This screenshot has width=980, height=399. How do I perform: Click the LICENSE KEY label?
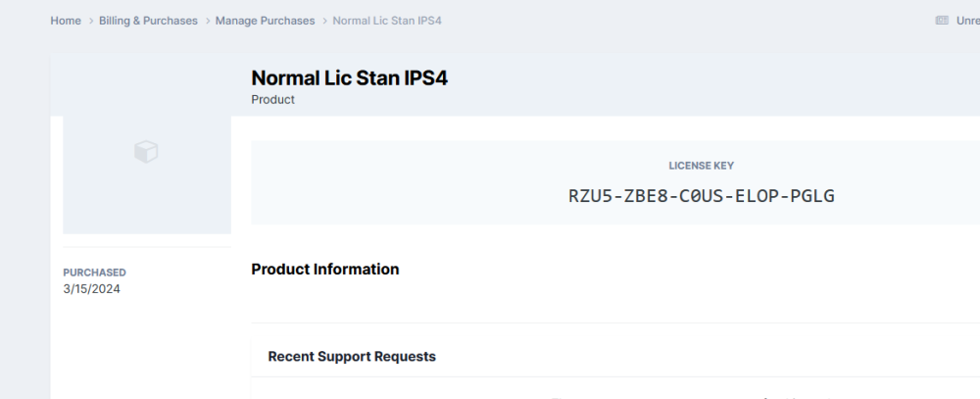pos(701,166)
